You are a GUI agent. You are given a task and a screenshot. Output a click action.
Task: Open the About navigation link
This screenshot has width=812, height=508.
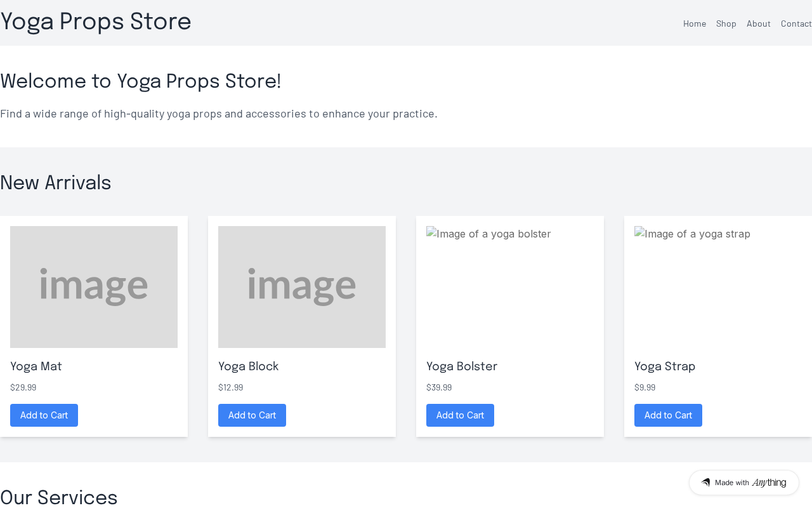[759, 23]
